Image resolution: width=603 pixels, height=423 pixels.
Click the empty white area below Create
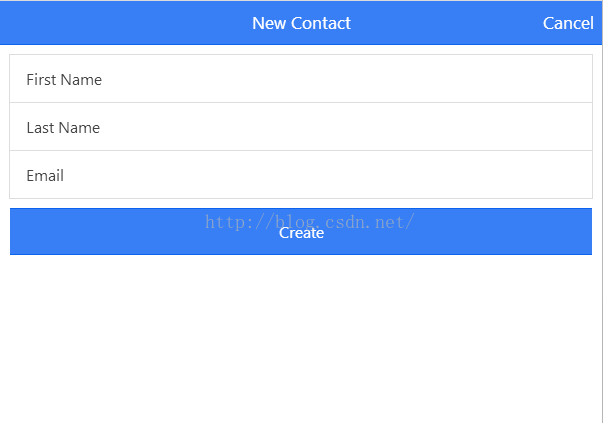click(300, 340)
